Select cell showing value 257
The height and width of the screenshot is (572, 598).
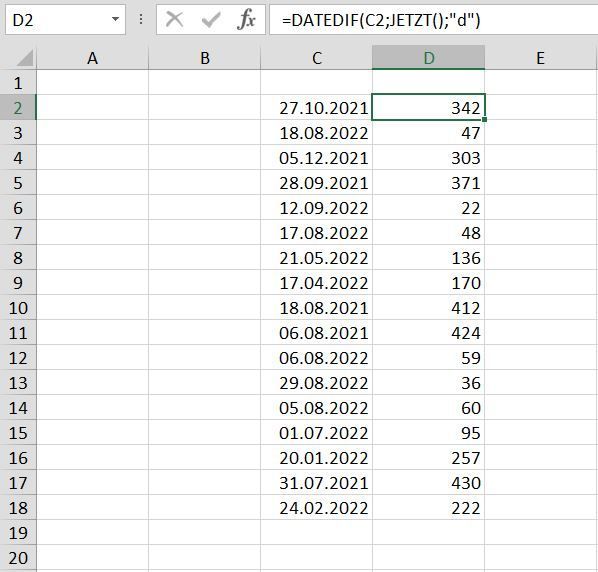(429, 458)
